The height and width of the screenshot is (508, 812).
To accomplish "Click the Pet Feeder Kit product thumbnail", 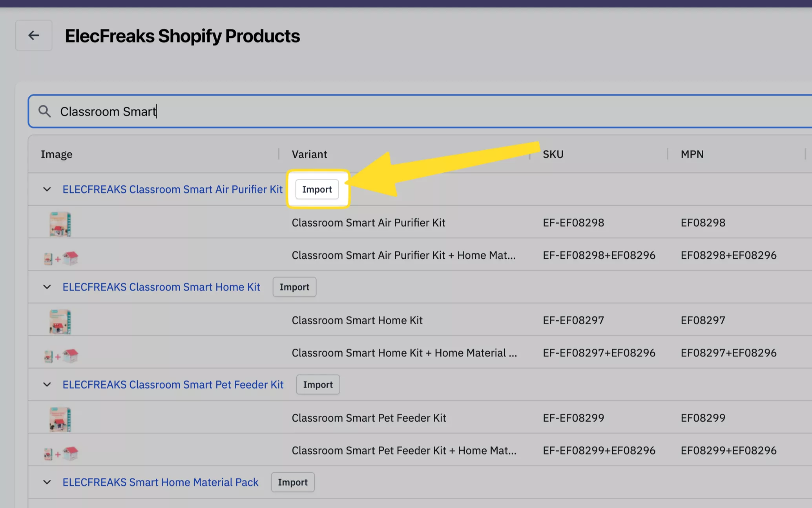I will coord(60,419).
